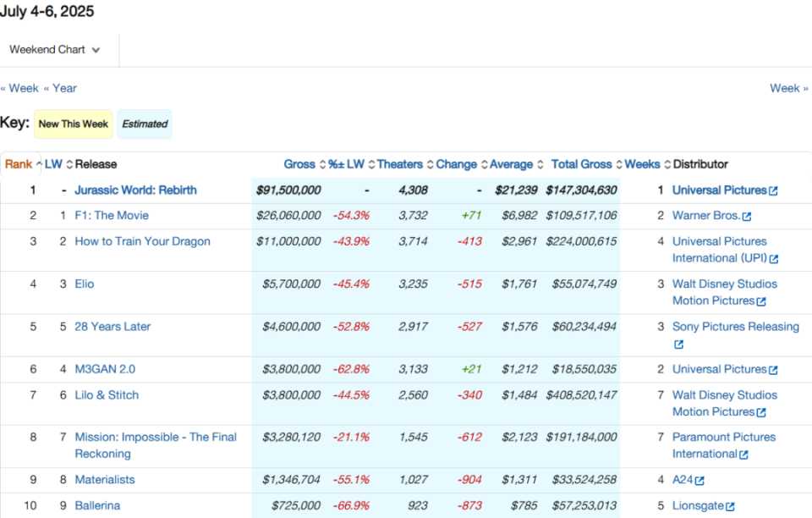Click the Materialists gross $1,346,704

(x=291, y=480)
